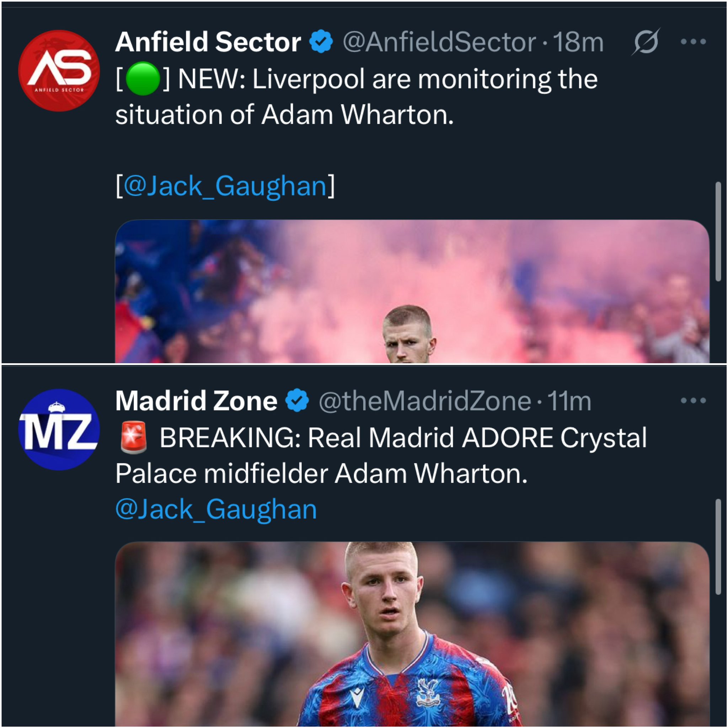Visit the @theMadridZone handle

pyautogui.click(x=425, y=400)
